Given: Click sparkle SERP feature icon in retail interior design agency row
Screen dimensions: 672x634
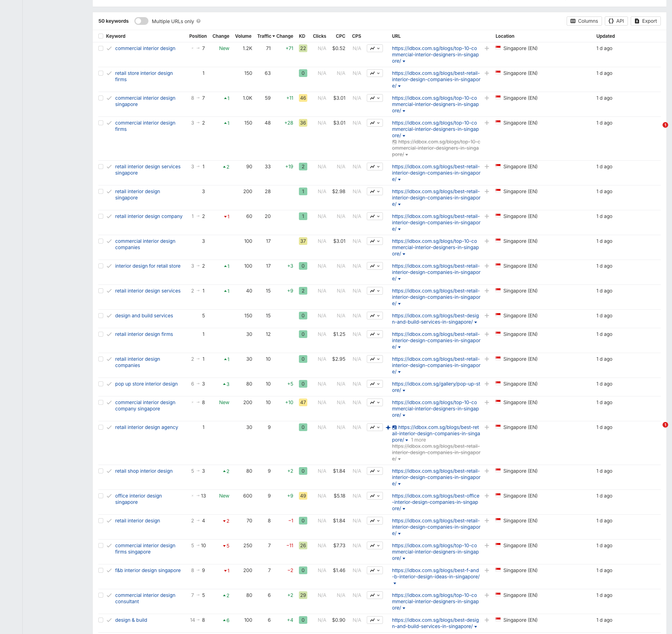Looking at the screenshot, I should [388, 427].
